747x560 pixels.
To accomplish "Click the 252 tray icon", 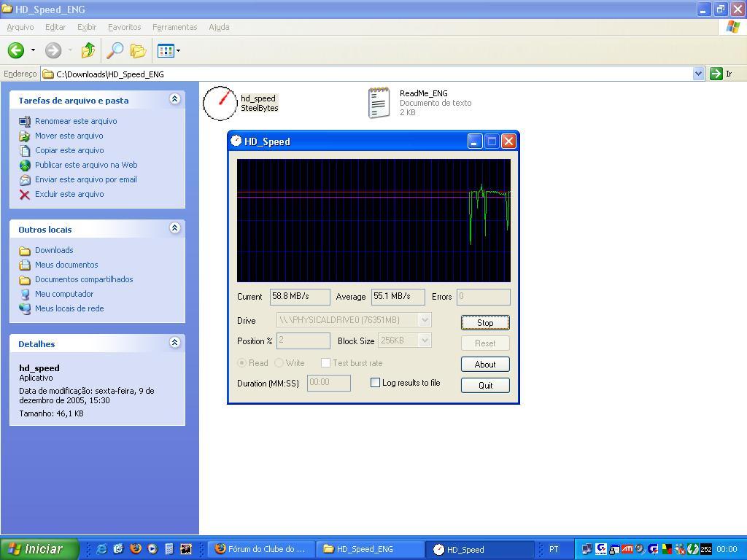I will 705,549.
